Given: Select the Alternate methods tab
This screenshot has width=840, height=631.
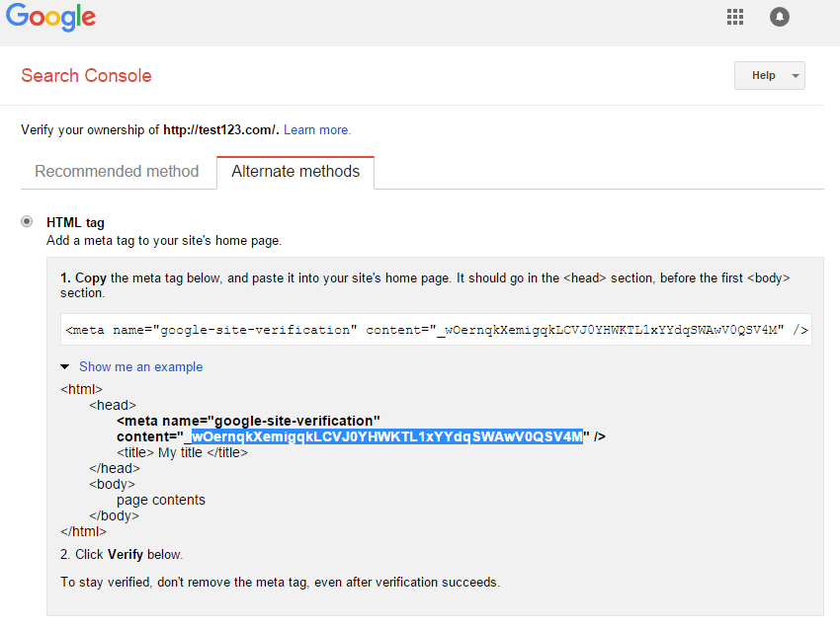Looking at the screenshot, I should [295, 172].
